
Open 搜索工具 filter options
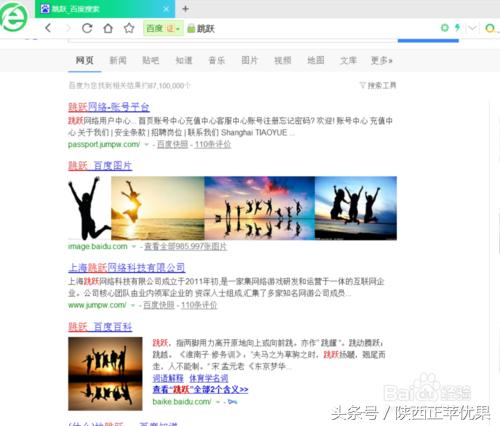pyautogui.click(x=378, y=85)
